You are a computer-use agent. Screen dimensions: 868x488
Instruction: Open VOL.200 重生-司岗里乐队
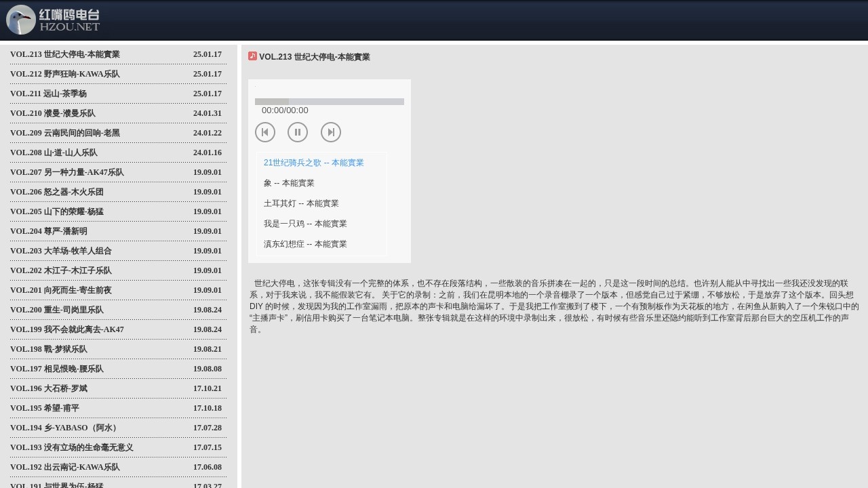click(57, 310)
